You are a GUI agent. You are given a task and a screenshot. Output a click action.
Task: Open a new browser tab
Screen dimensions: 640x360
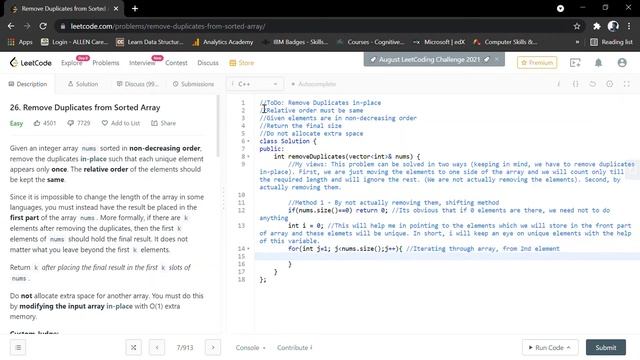tap(135, 8)
